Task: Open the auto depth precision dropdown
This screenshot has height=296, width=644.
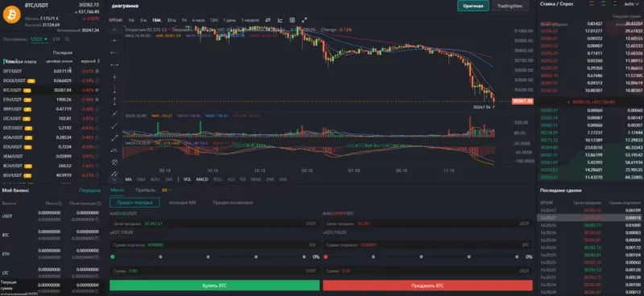Action: (x=631, y=3)
